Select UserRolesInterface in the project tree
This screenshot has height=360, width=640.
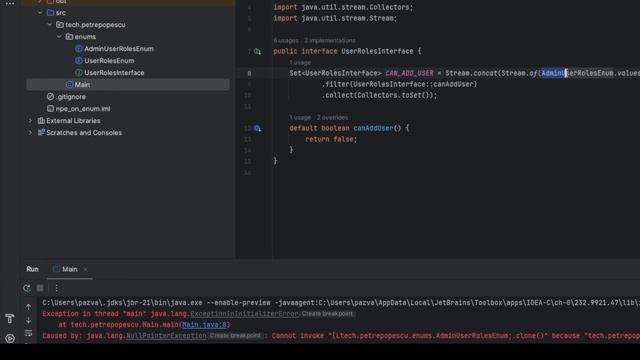[114, 73]
